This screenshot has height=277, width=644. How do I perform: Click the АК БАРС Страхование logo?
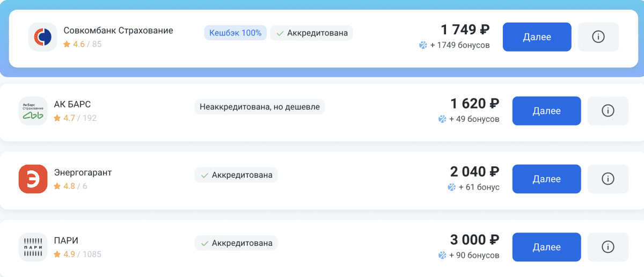33,111
